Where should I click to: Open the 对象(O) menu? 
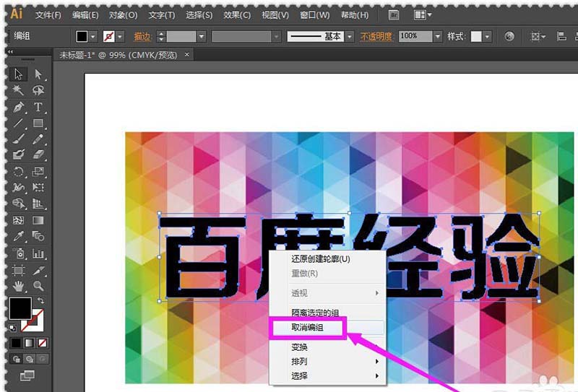point(123,15)
